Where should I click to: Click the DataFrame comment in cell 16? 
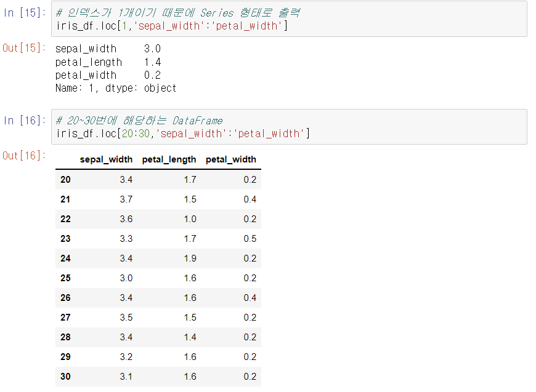tap(139, 120)
